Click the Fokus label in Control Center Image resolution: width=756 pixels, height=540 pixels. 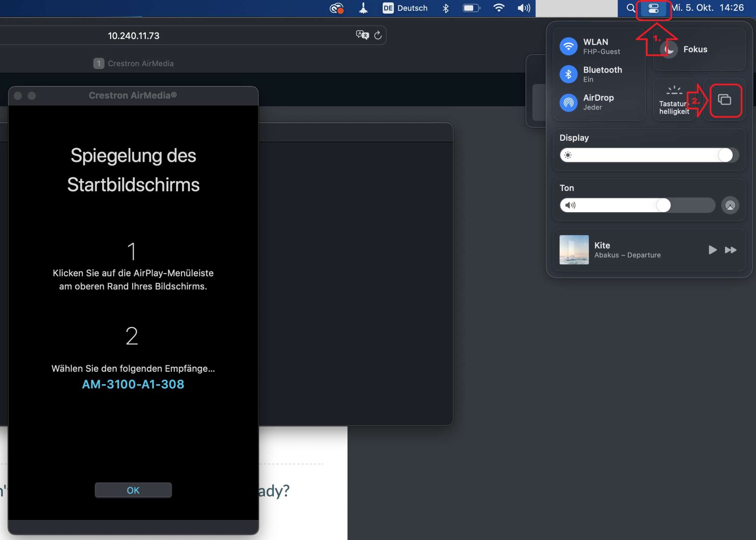(x=695, y=49)
